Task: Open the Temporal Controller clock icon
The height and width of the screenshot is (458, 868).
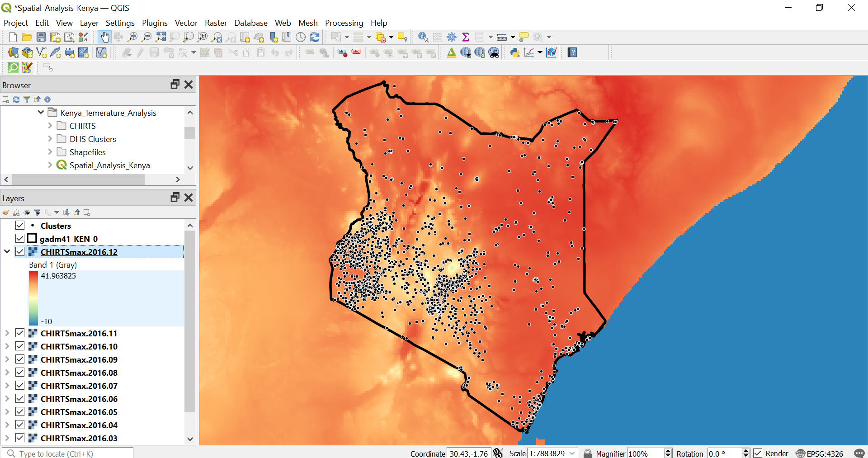Action: 301,37
